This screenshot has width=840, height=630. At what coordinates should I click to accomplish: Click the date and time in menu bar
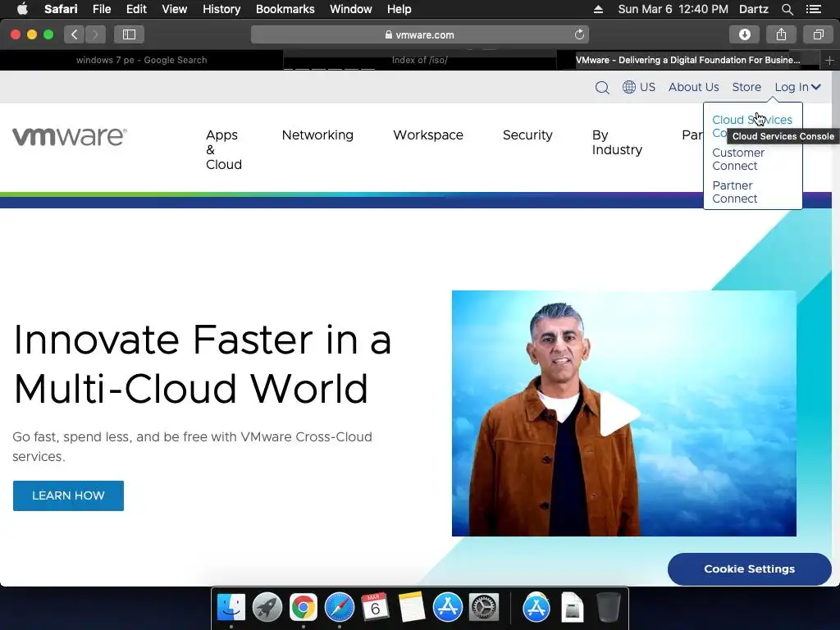pyautogui.click(x=673, y=9)
